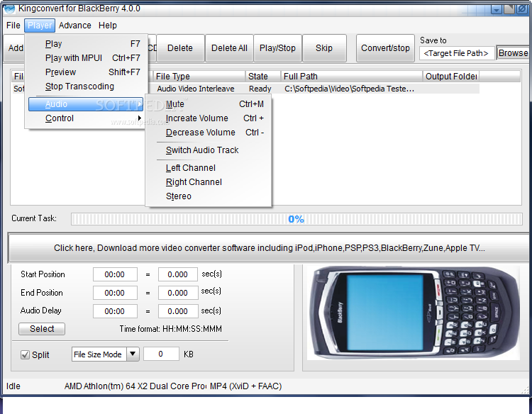Open the Help menu

(x=108, y=26)
